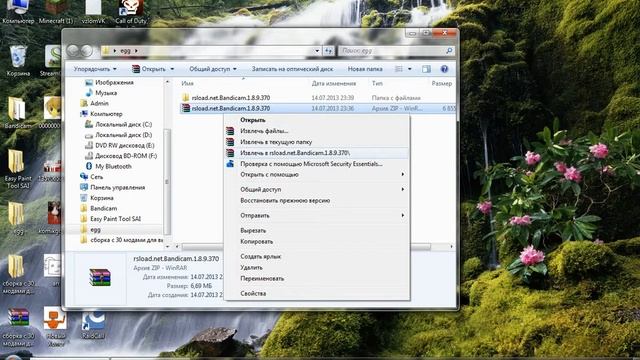Open the Minecraft (1) desktop icon

point(56,11)
